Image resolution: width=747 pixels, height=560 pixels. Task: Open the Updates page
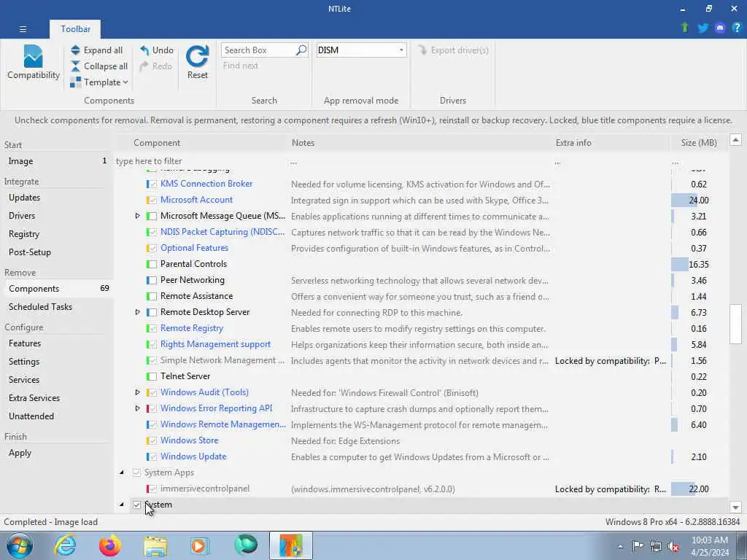pyautogui.click(x=24, y=198)
